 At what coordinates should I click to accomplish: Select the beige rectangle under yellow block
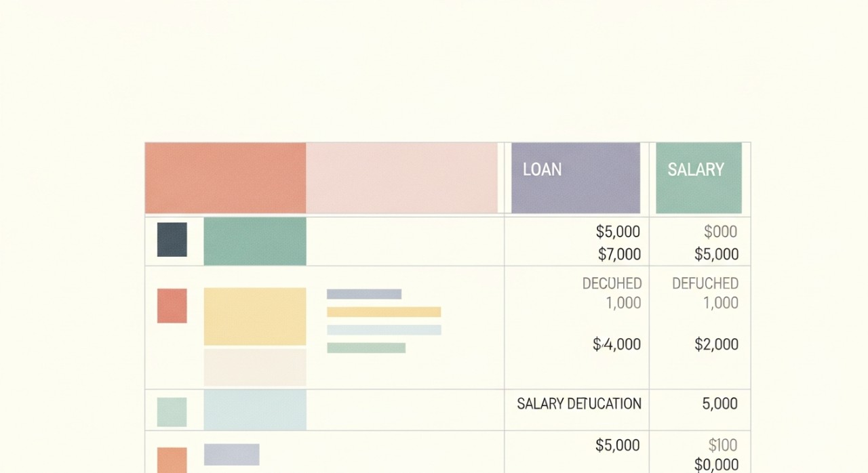pyautogui.click(x=255, y=367)
